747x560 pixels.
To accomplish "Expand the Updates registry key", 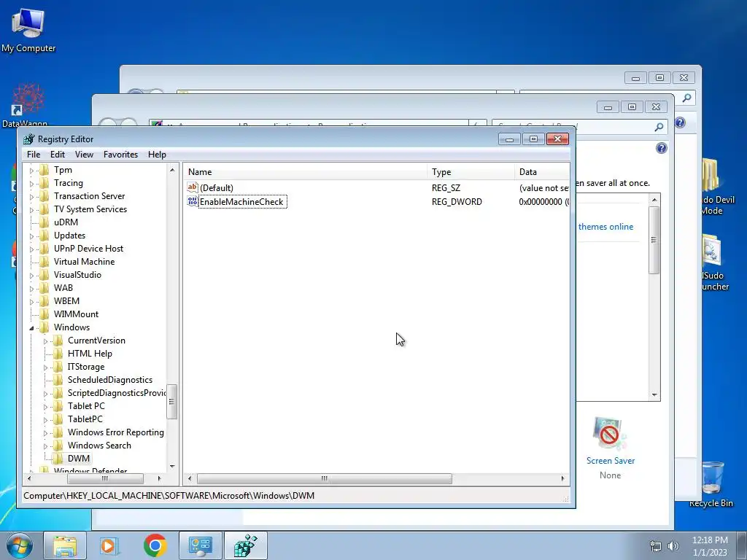I will click(x=31, y=236).
